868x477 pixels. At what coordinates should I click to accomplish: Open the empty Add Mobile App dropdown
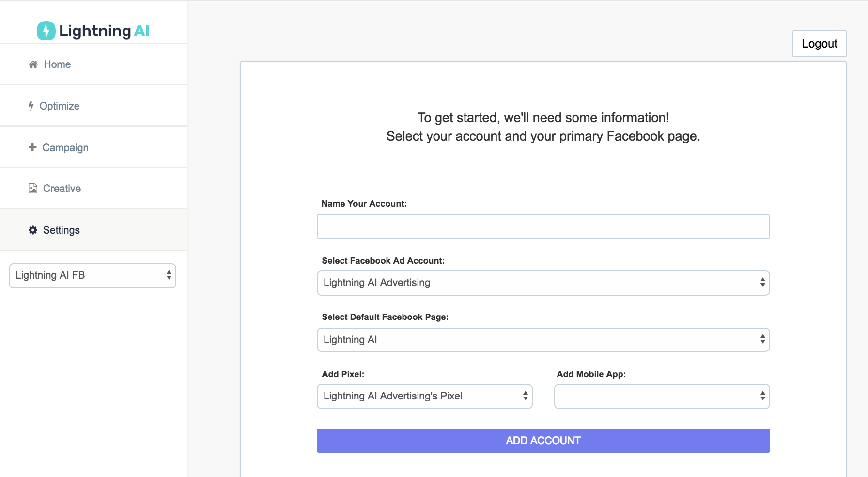click(661, 396)
